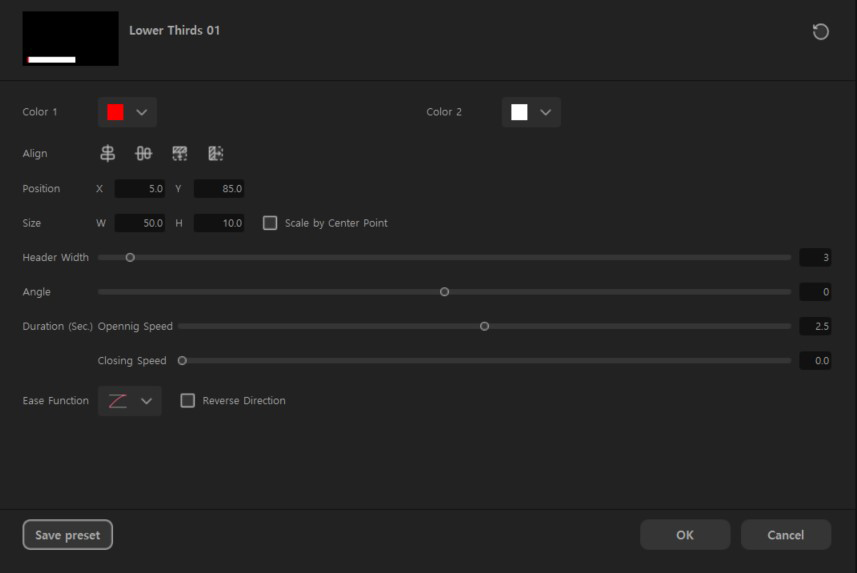Open the Ease Function dropdown

tap(130, 401)
